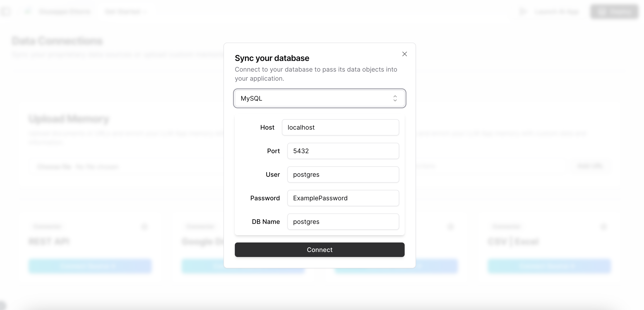
Task: Click the Port label
Action: coord(273,151)
